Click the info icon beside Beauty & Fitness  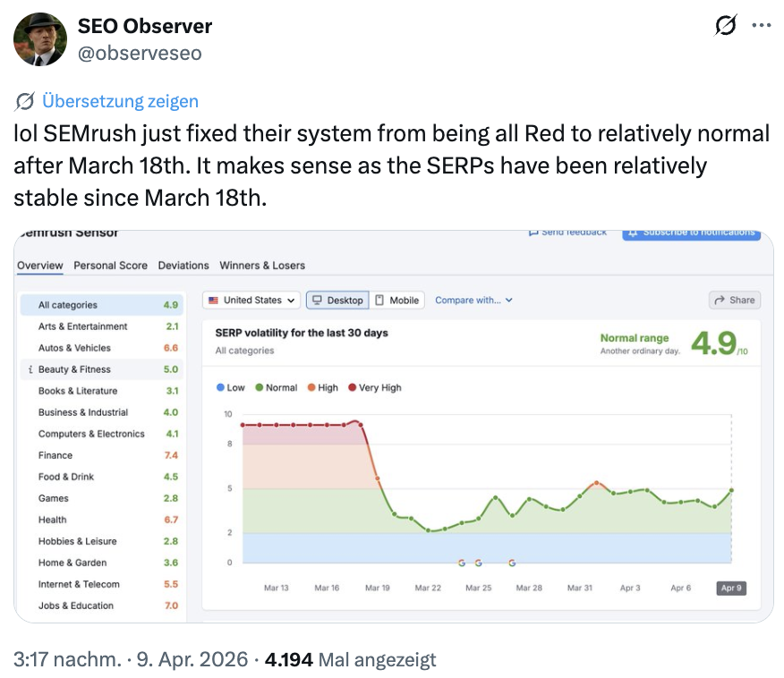tap(30, 368)
